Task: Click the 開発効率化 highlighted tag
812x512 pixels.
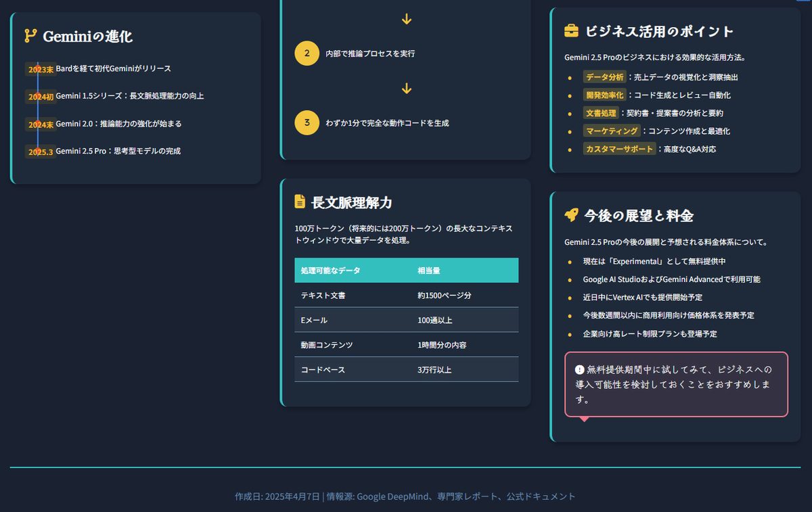Action: (605, 95)
